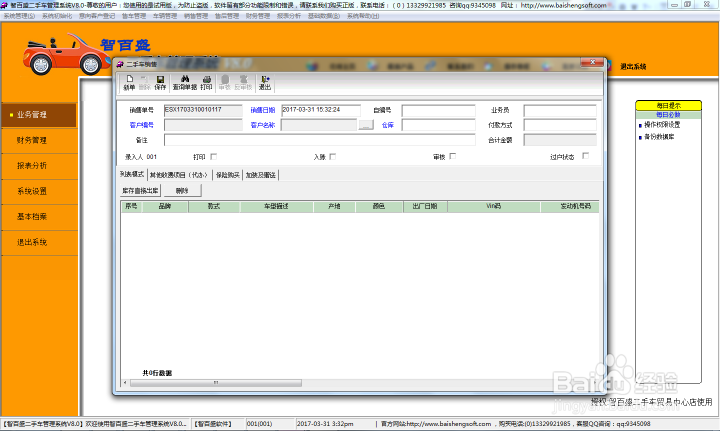Screen dimensions: 720x431
Task: Open the 销售管理 menu
Action: (196, 16)
